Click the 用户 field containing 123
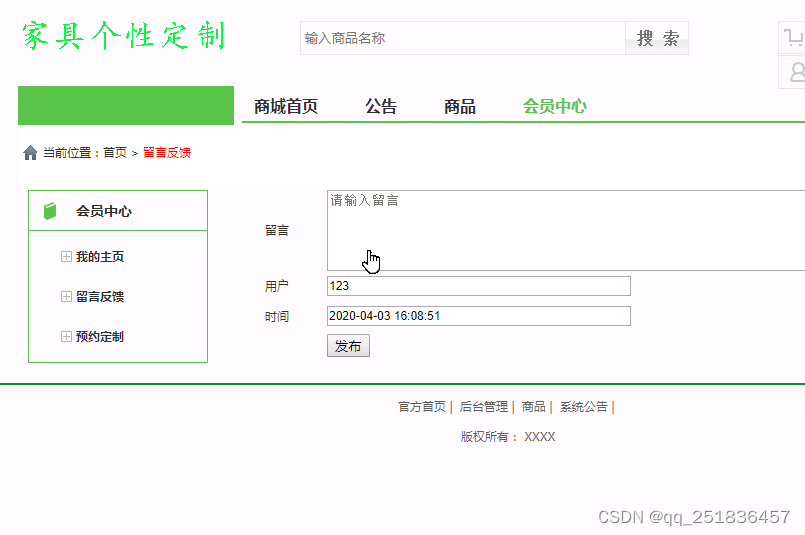Image resolution: width=805 pixels, height=535 pixels. click(479, 286)
